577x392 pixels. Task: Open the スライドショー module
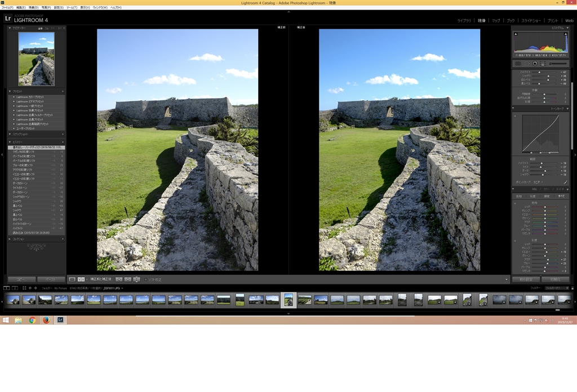tap(531, 21)
